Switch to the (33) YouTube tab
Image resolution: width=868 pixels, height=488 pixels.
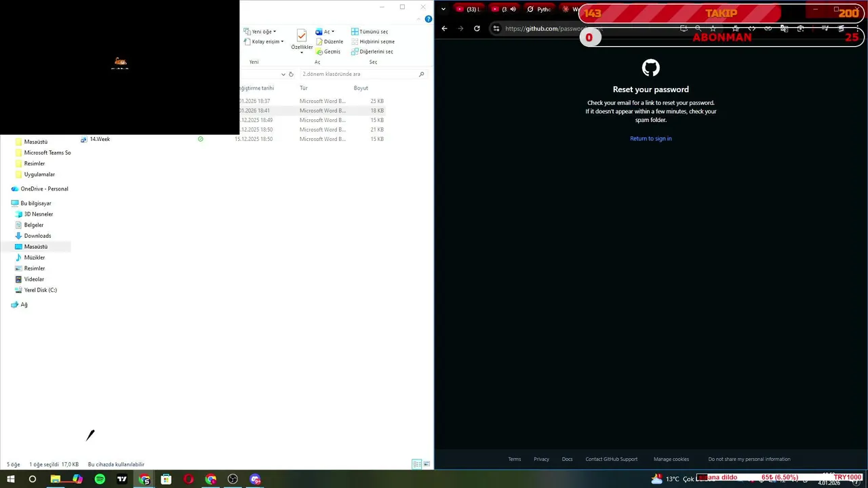(x=468, y=9)
